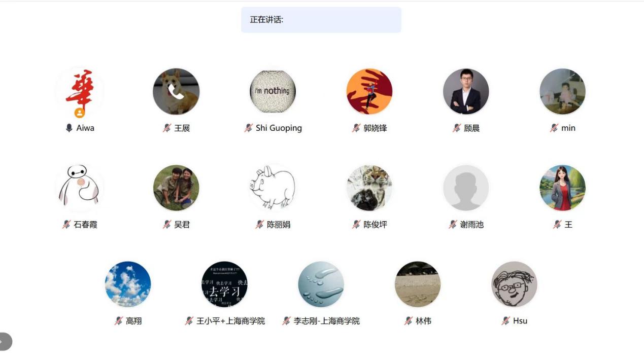The width and height of the screenshot is (644, 364).
Task: Click Aiwa's active microphone icon
Action: pyautogui.click(x=69, y=128)
